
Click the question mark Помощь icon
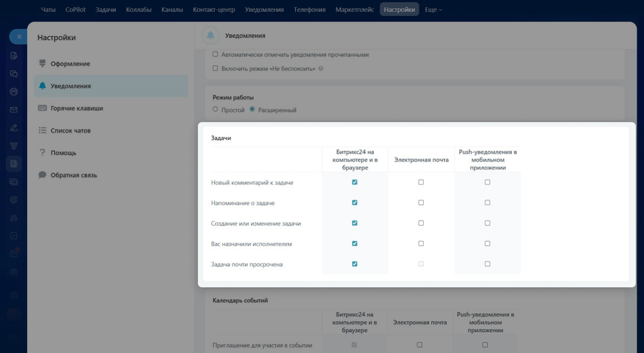(x=43, y=153)
